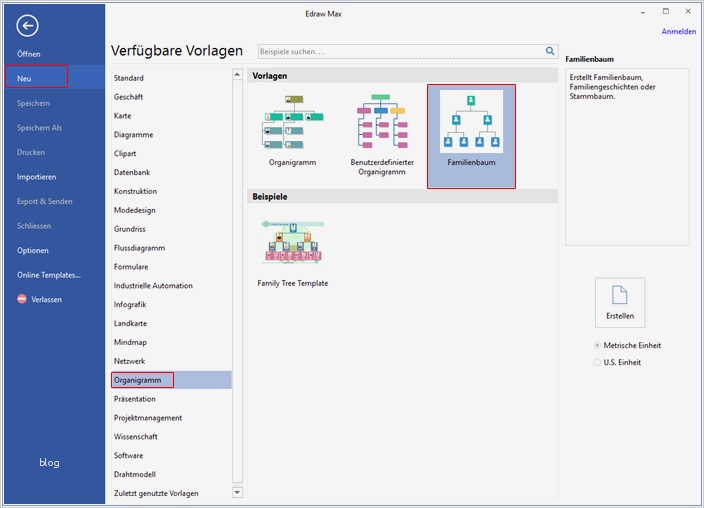Select Metrische Einheit radio button
This screenshot has width=704, height=508.
point(628,345)
